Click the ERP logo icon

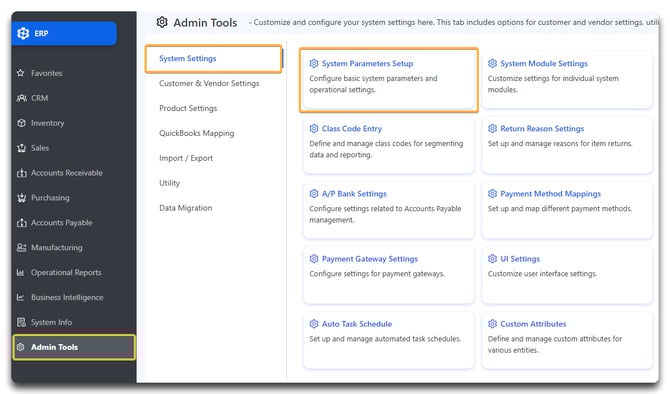[x=23, y=33]
